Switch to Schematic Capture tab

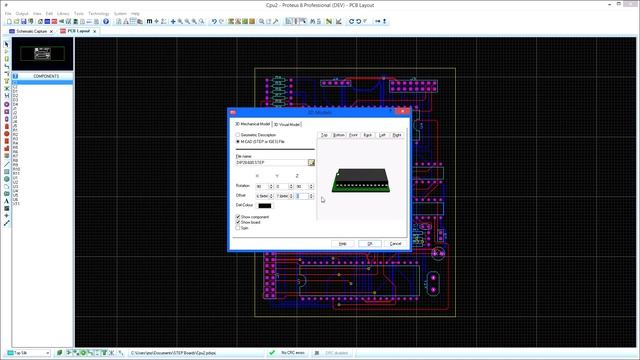[31, 31]
